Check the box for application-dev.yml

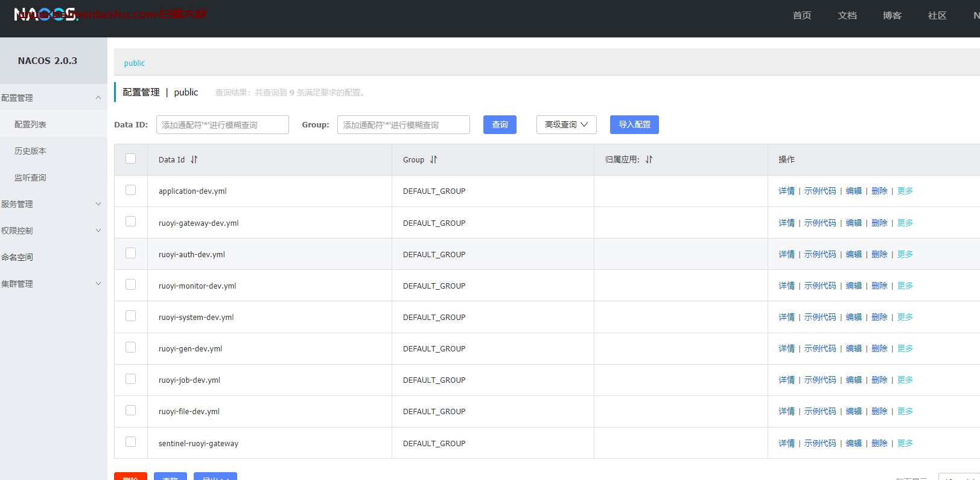tap(130, 190)
